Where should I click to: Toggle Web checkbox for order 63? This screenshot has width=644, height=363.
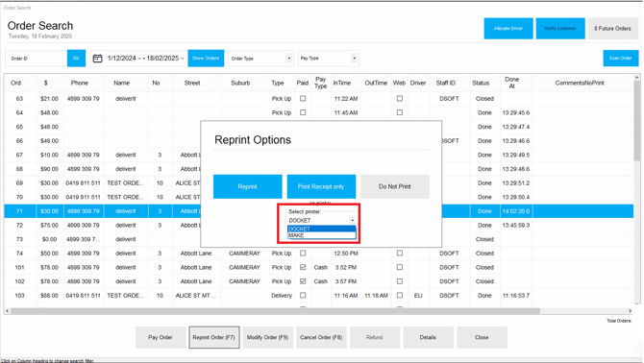(400, 99)
